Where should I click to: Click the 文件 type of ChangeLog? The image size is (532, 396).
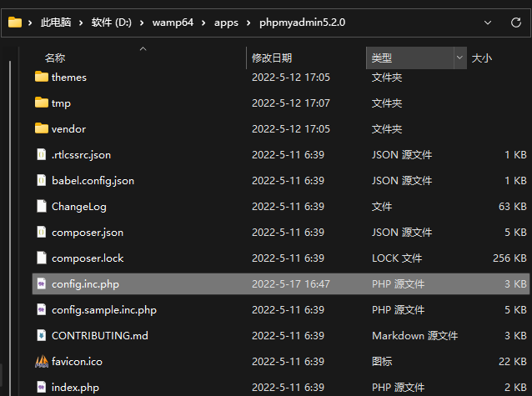[x=382, y=207]
